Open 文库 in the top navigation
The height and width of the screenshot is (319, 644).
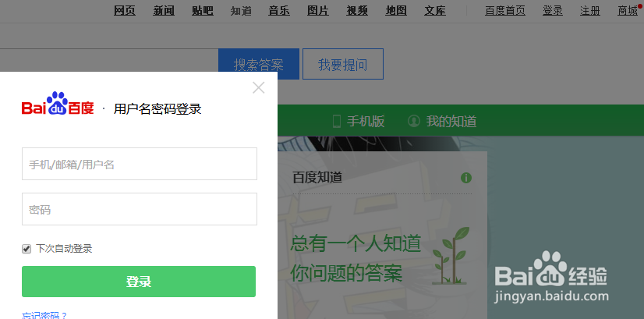[435, 11]
